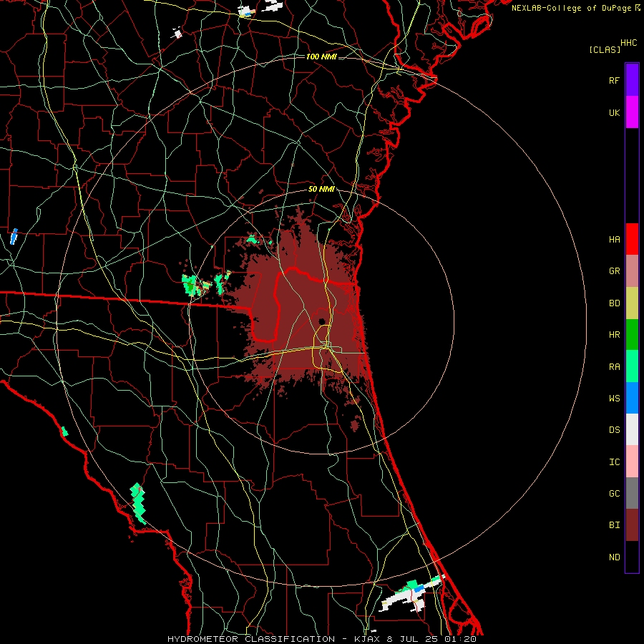Image resolution: width=644 pixels, height=644 pixels.
Task: Click the 'DS' legend label
Action: [x=614, y=429]
